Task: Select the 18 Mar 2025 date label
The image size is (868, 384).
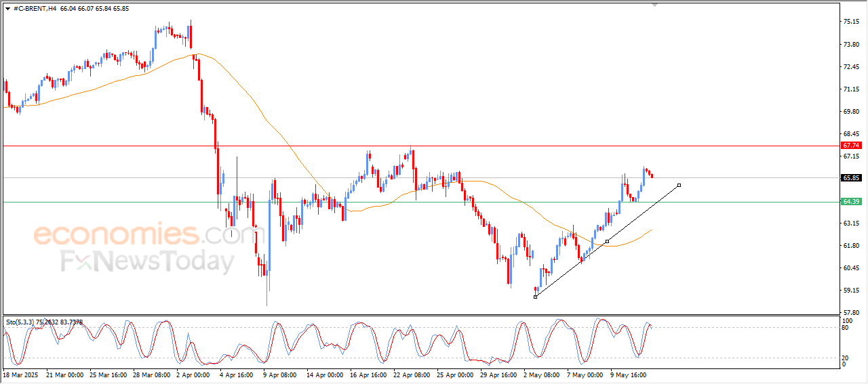Action: (x=20, y=375)
